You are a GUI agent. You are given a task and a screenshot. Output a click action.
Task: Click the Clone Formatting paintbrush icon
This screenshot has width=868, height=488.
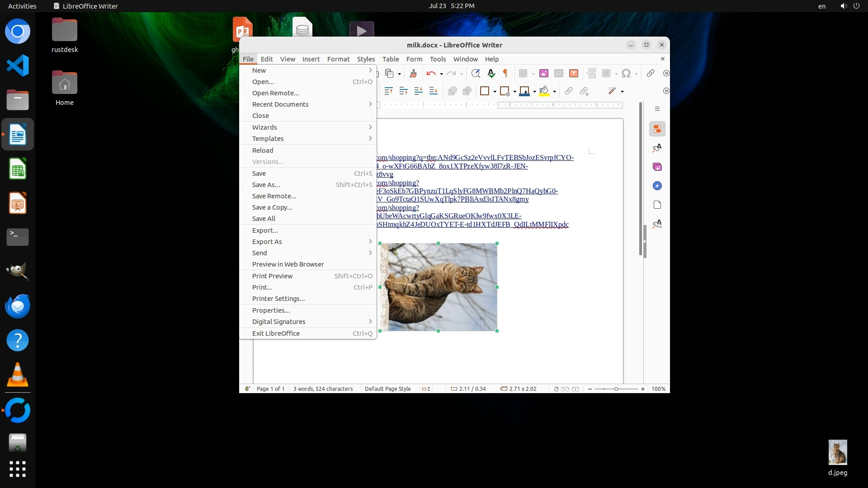[x=413, y=73]
